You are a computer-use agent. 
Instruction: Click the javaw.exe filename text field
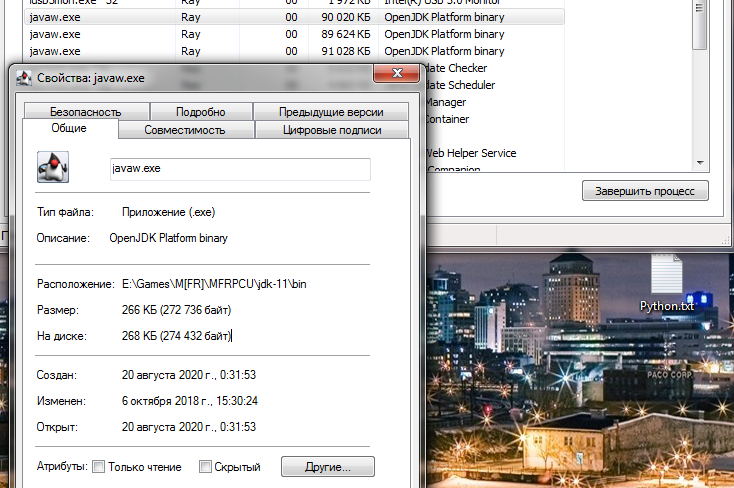240,169
